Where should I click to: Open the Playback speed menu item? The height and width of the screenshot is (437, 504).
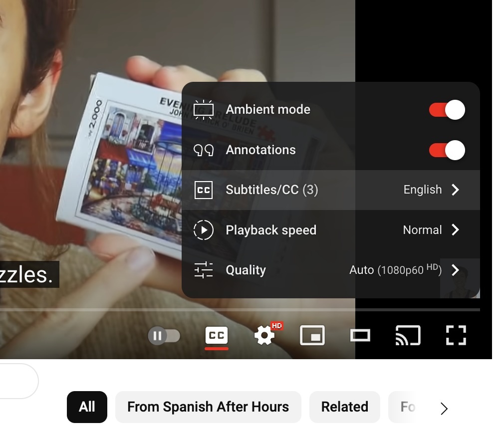[x=271, y=230]
